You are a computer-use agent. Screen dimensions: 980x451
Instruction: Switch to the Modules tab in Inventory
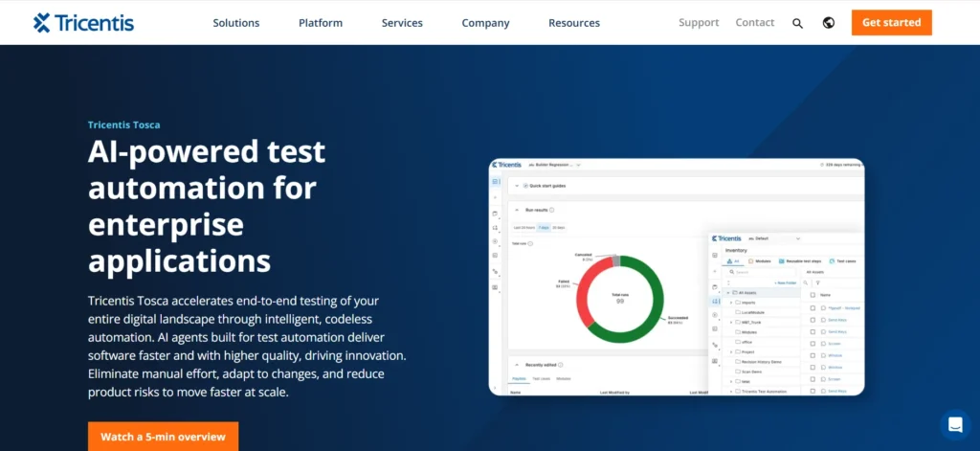tap(760, 260)
